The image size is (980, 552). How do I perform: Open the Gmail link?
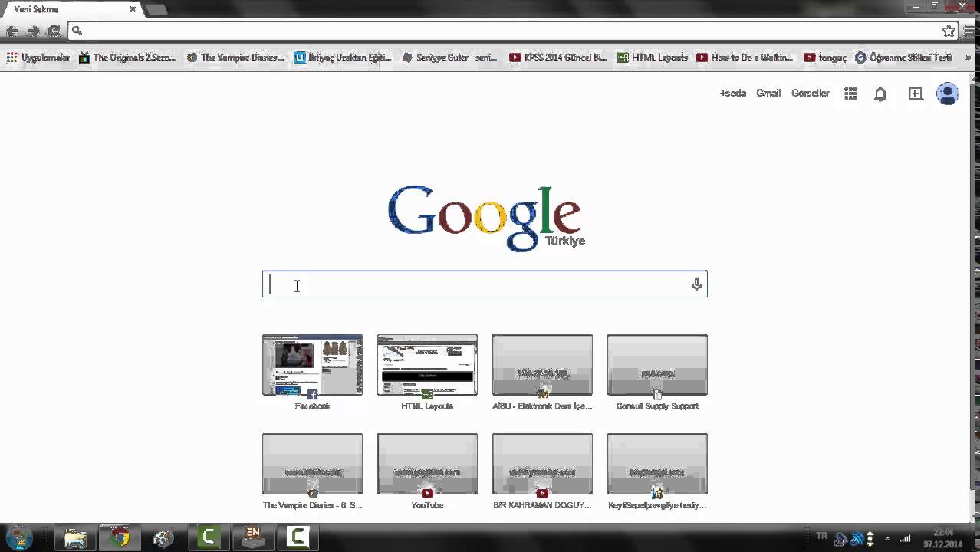point(768,93)
